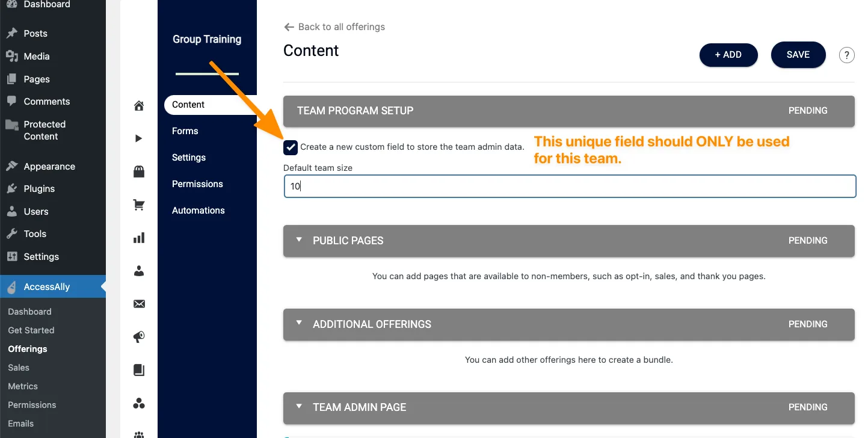This screenshot has width=868, height=438.
Task: Click the megaphone icon in sidebar
Action: coord(139,338)
